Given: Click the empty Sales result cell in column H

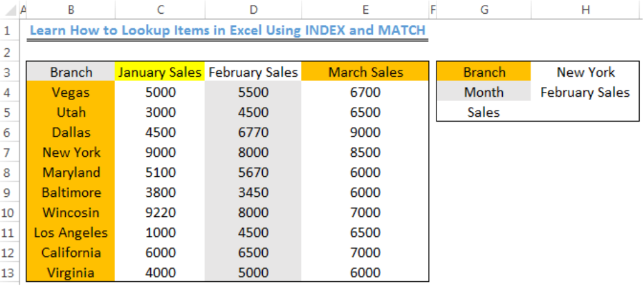Looking at the screenshot, I should (585, 113).
